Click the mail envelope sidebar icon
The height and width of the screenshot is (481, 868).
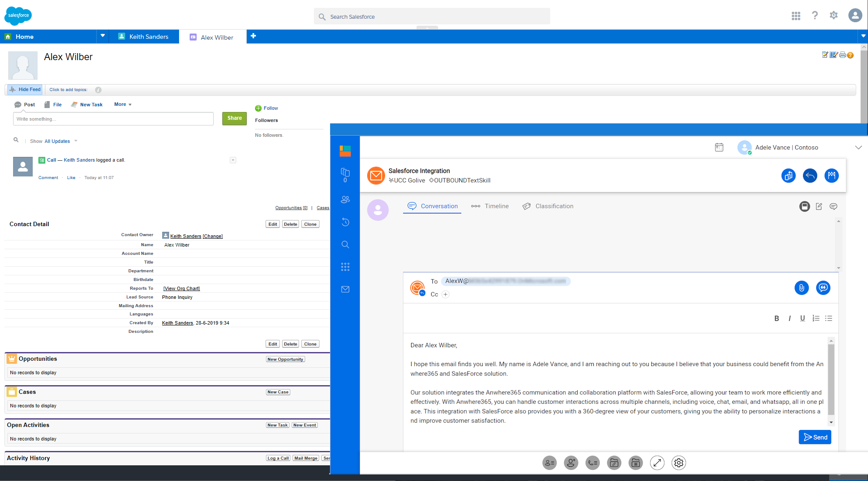coord(345,289)
